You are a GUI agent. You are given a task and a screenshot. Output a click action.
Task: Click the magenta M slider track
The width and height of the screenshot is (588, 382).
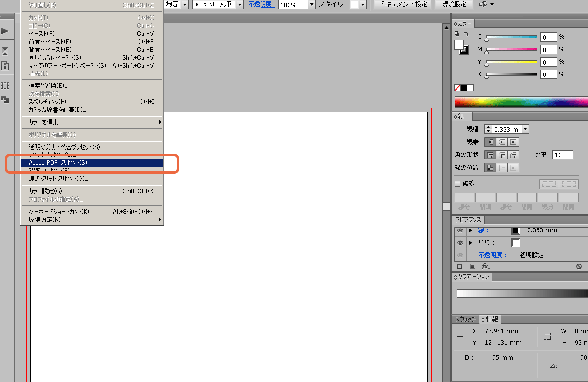(512, 49)
